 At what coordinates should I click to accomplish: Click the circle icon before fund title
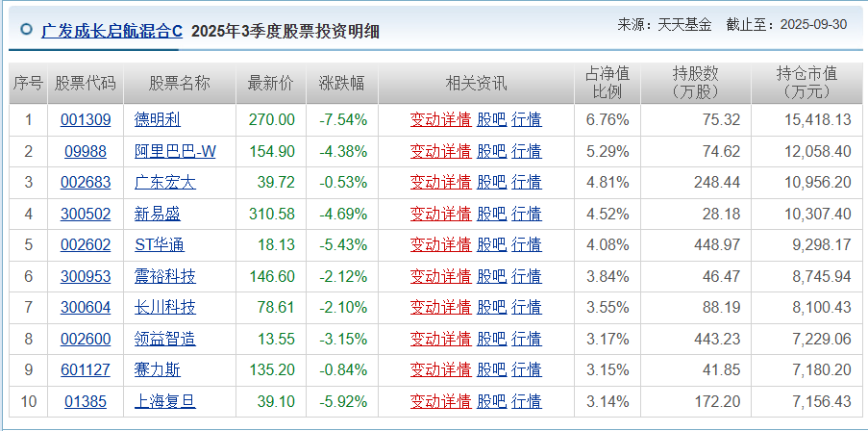point(26,29)
